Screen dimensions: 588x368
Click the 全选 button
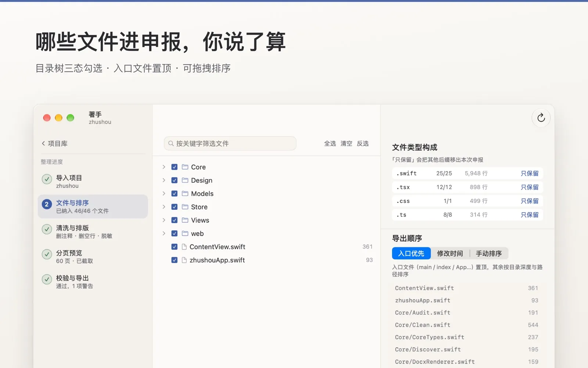coord(330,144)
